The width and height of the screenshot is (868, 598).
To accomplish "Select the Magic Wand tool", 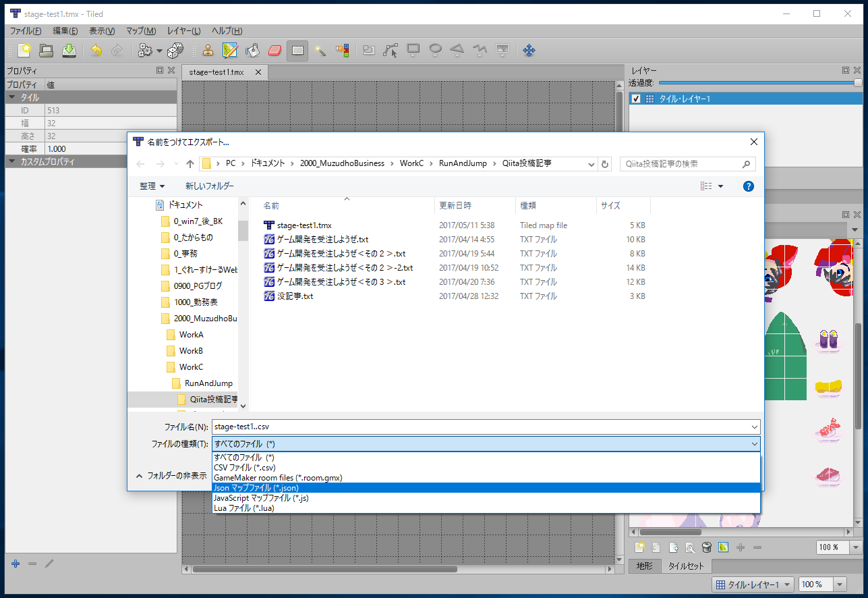I will point(321,50).
